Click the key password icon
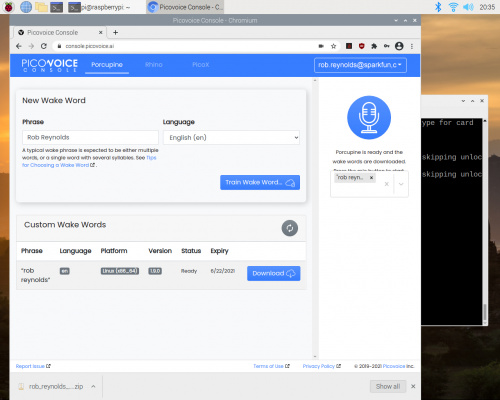500x400 pixels. tap(386, 46)
